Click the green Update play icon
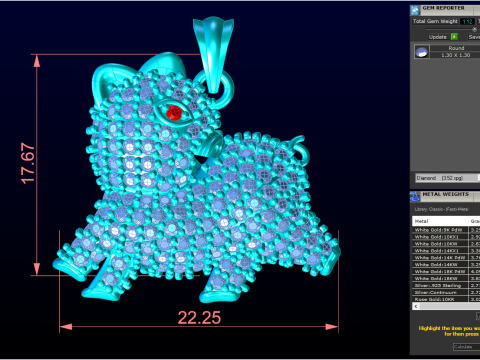 click(454, 37)
